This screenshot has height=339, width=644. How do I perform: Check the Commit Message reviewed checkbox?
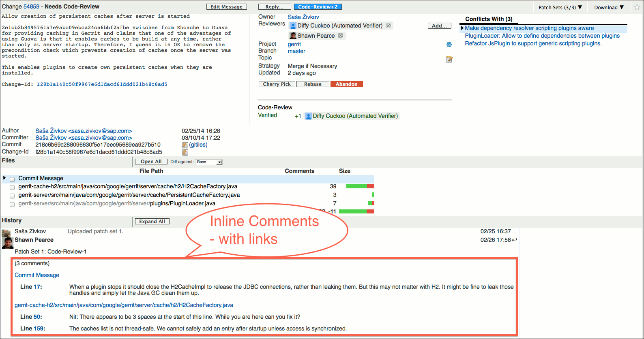[12, 179]
